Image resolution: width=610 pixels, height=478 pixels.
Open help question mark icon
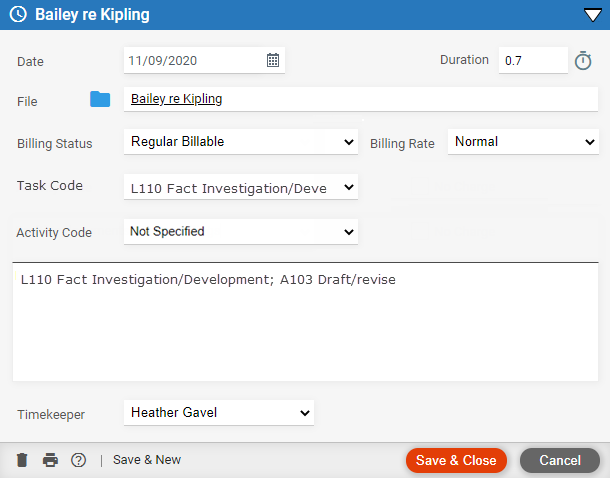pos(78,460)
